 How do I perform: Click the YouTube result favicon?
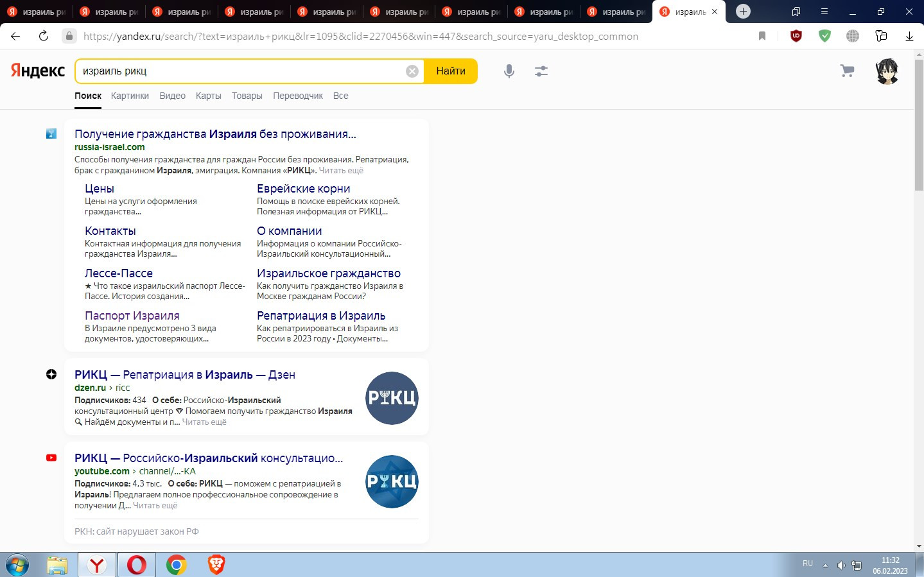[x=51, y=458]
